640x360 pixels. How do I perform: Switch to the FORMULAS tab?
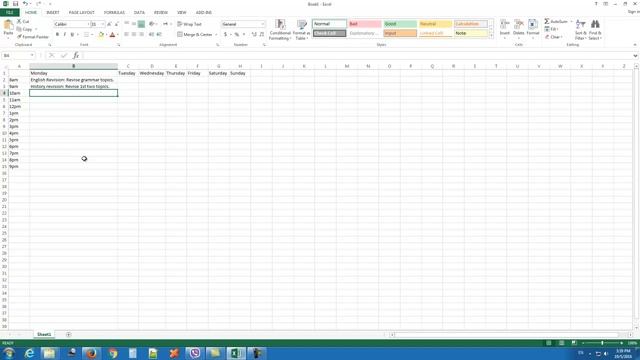click(x=114, y=13)
